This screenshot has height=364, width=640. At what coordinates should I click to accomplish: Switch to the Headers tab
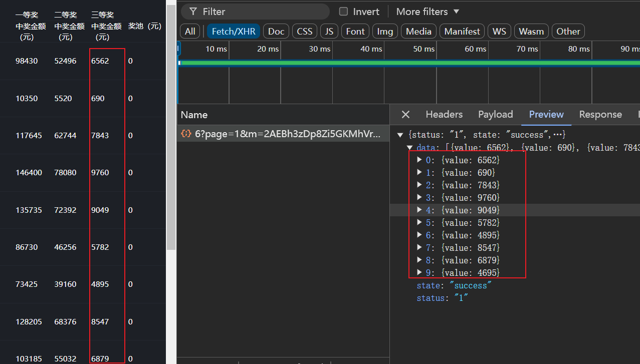click(444, 115)
